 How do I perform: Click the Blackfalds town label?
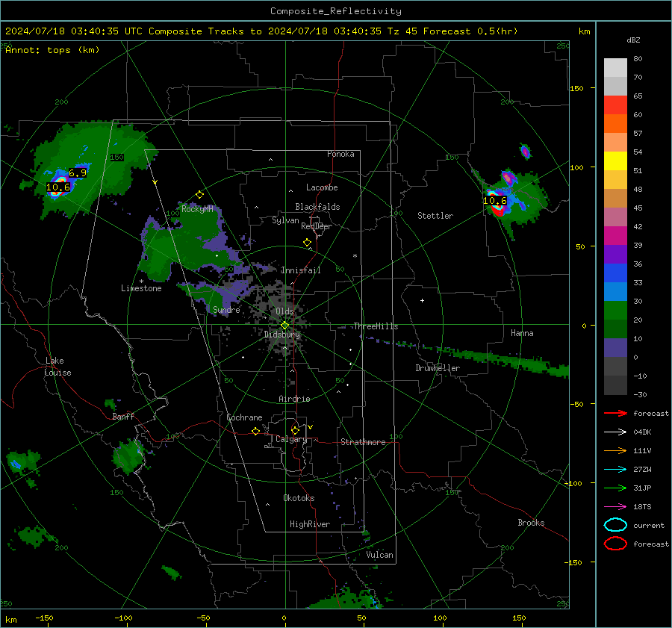click(x=317, y=207)
